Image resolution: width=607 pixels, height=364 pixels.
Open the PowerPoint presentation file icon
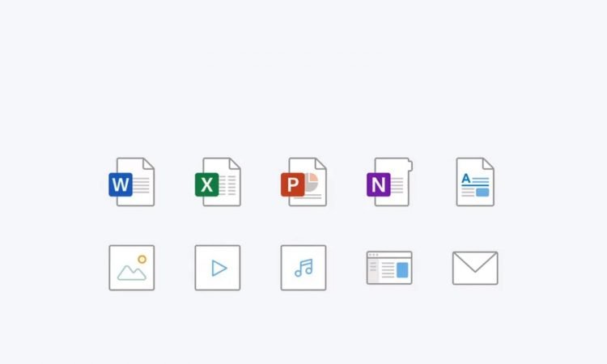(305, 183)
